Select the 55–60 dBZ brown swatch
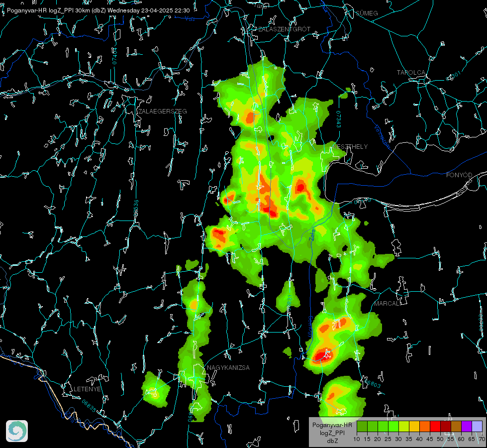 tap(456, 426)
